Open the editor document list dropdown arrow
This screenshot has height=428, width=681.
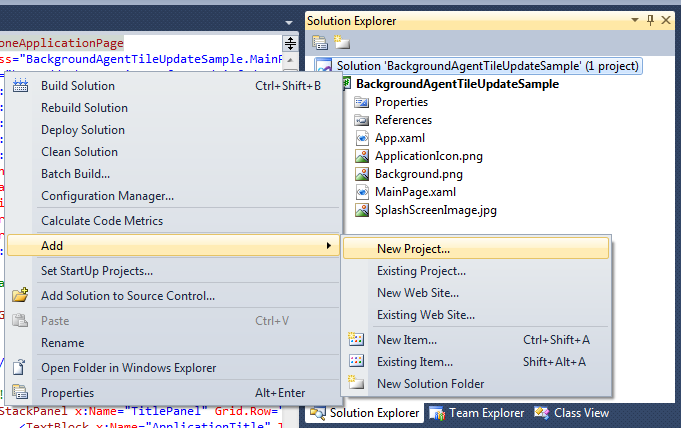289,23
